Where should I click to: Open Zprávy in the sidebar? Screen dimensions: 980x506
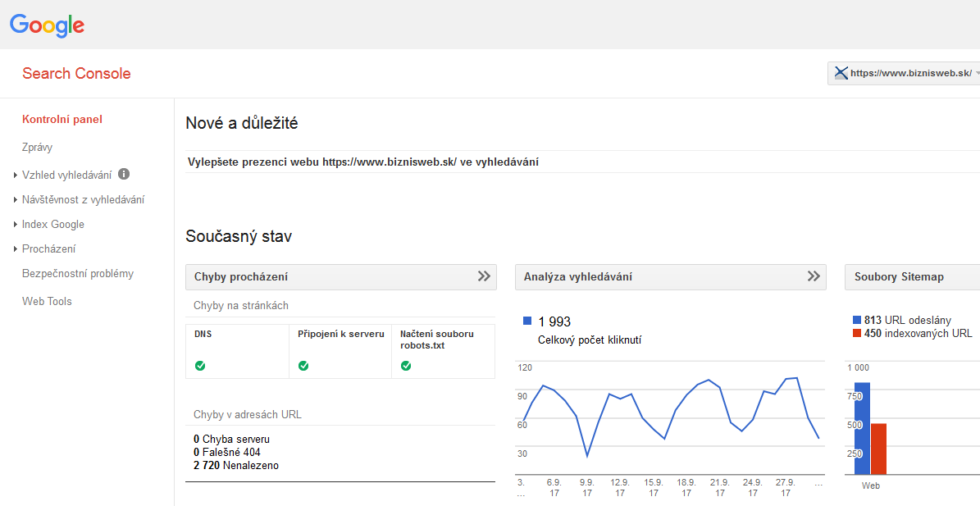37,148
